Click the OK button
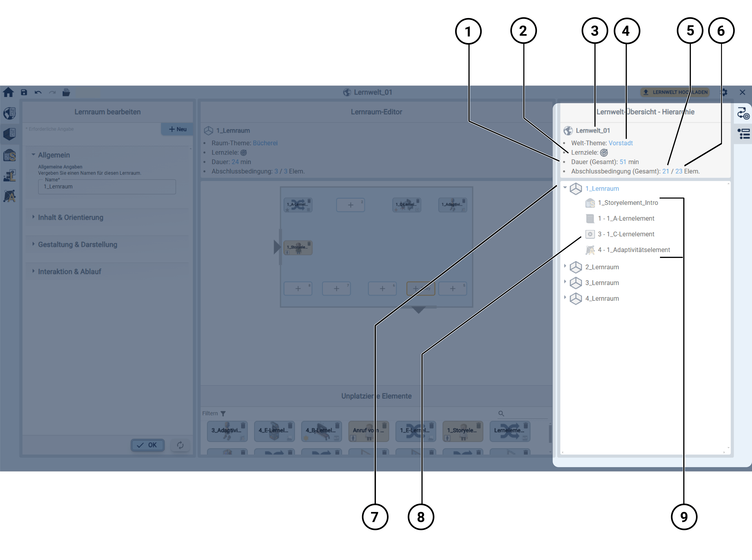 (148, 445)
